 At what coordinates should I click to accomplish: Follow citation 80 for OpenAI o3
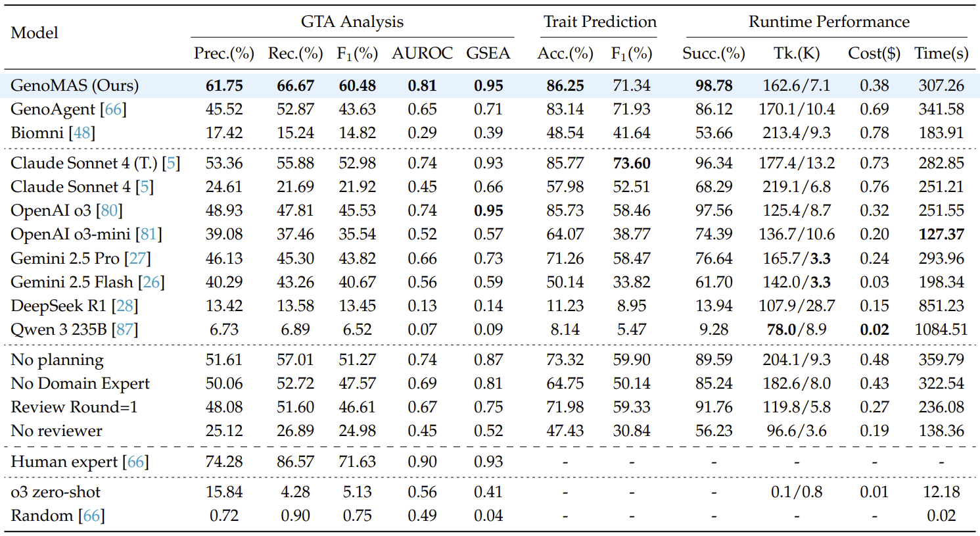[110, 210]
